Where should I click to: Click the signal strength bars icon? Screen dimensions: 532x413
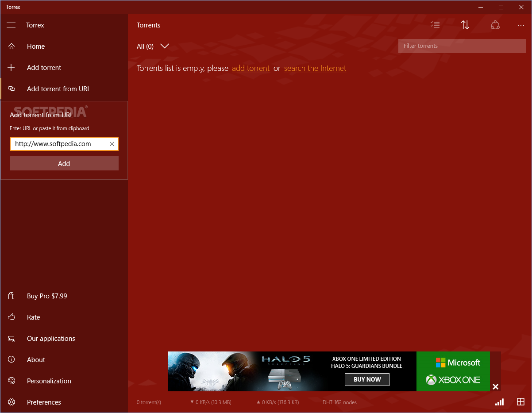pyautogui.click(x=500, y=402)
